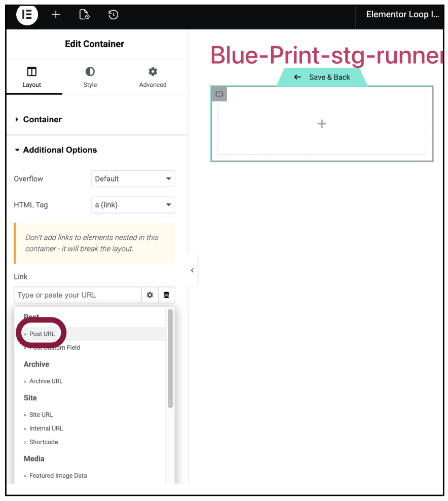Click the Link URL input field
Viewport: 448px width, 501px height.
pyautogui.click(x=77, y=295)
